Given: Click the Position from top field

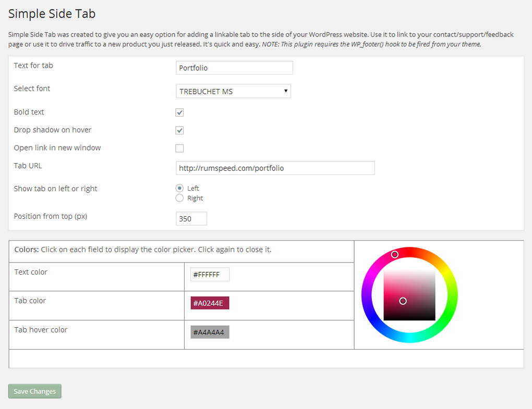Looking at the screenshot, I should tap(191, 218).
